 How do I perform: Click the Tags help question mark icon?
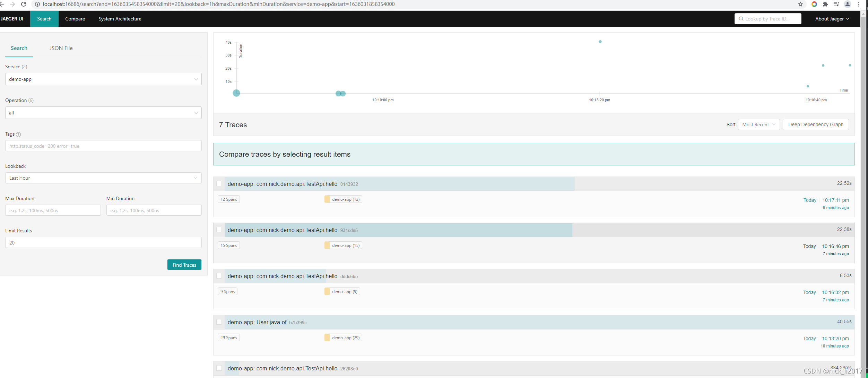point(19,135)
